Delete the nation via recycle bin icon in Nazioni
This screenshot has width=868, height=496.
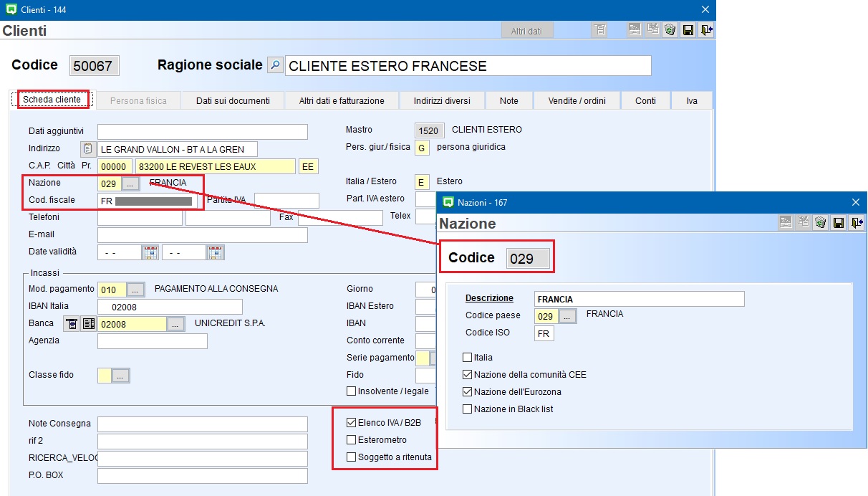click(x=821, y=223)
